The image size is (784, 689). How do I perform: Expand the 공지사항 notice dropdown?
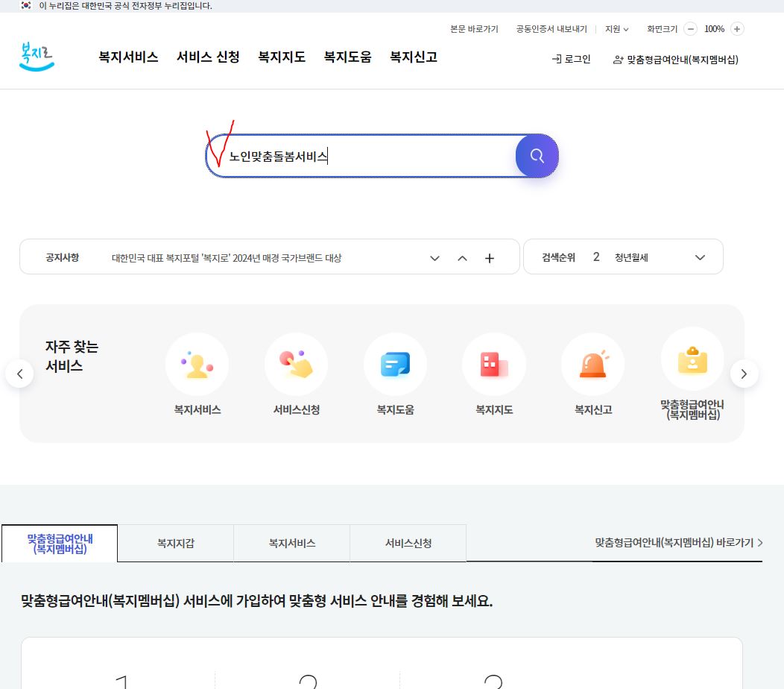click(434, 257)
